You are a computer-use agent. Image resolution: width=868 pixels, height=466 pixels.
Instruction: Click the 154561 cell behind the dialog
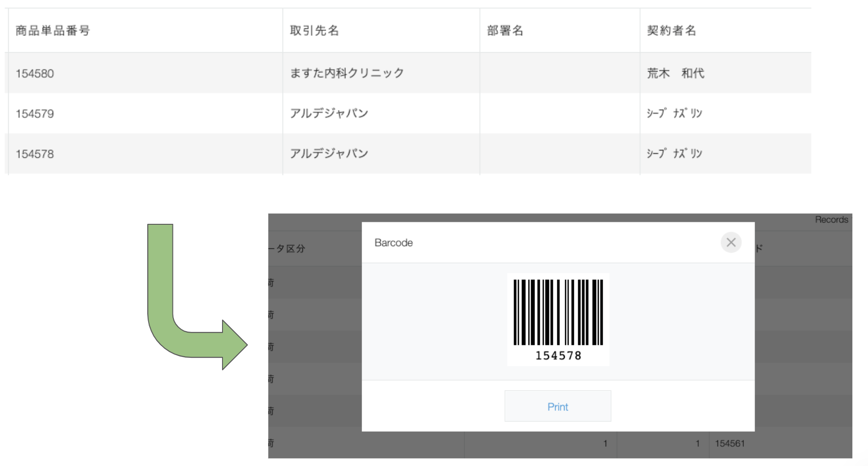coord(730,444)
